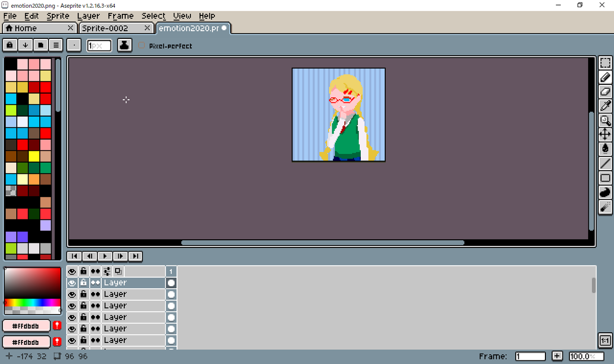Toggle all layers visibility in timeline header

pos(72,271)
